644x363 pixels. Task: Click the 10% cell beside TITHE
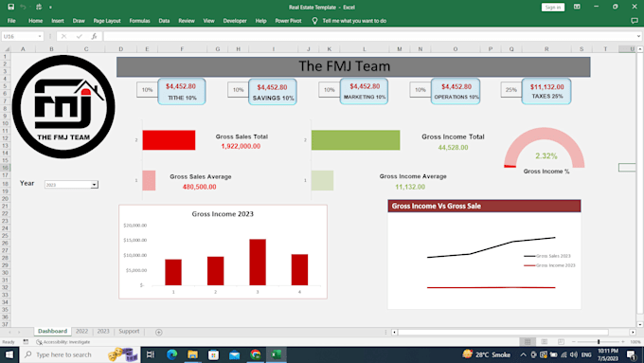click(x=147, y=90)
